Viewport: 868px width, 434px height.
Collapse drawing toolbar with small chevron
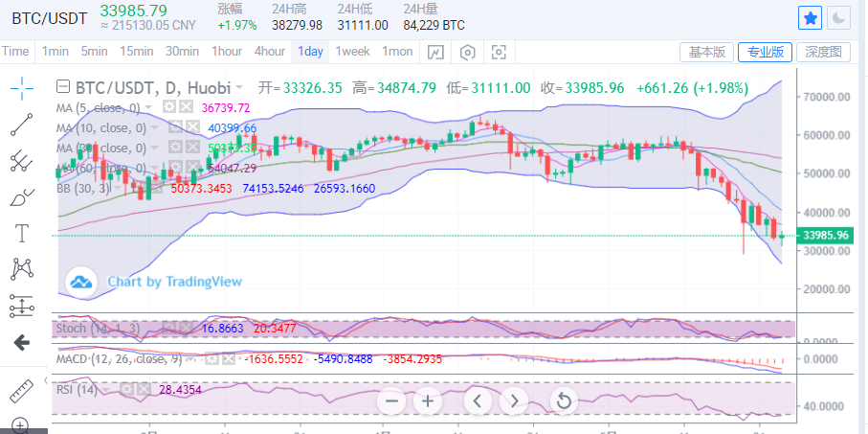(x=45, y=380)
